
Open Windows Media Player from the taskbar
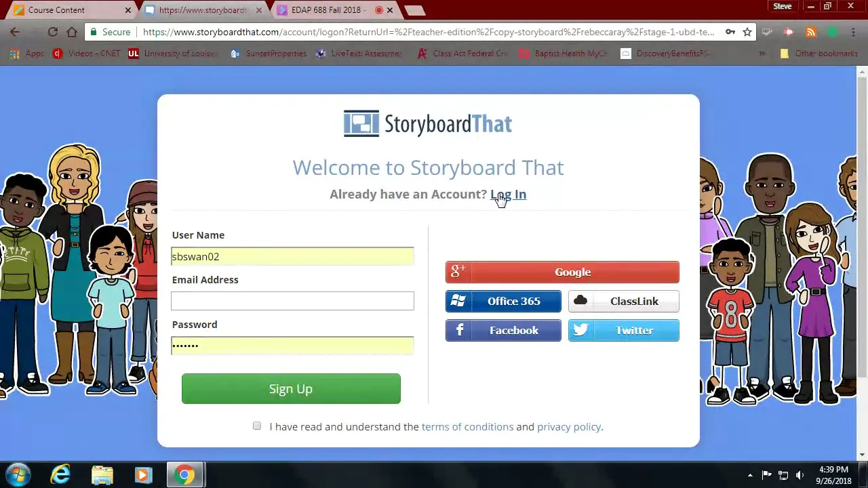(x=143, y=475)
